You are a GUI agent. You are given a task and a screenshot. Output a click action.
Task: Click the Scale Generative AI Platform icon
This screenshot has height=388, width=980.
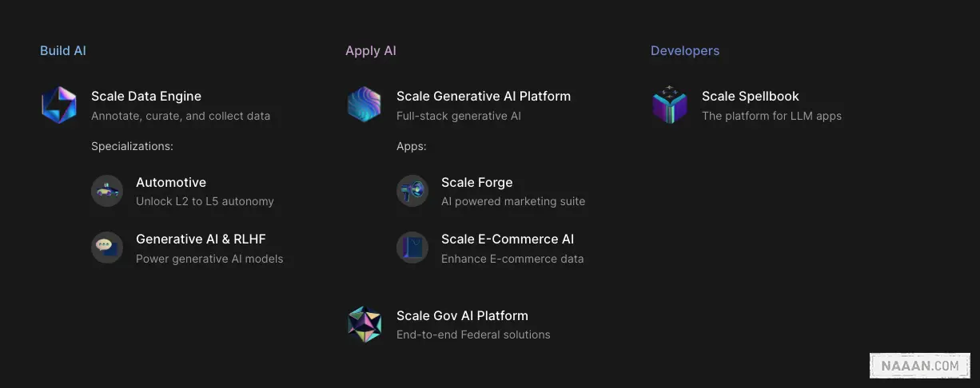pos(365,105)
